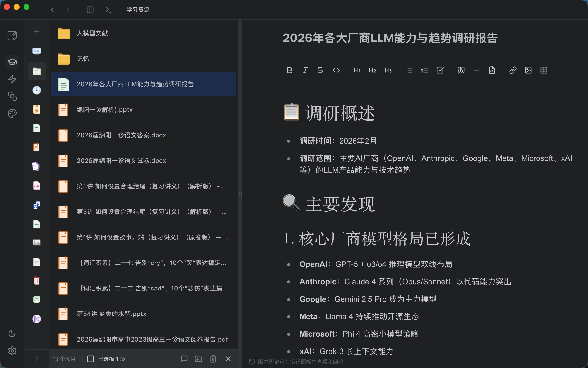Open the 大模型文献 folder
Image resolution: width=588 pixels, height=368 pixels.
click(144, 33)
